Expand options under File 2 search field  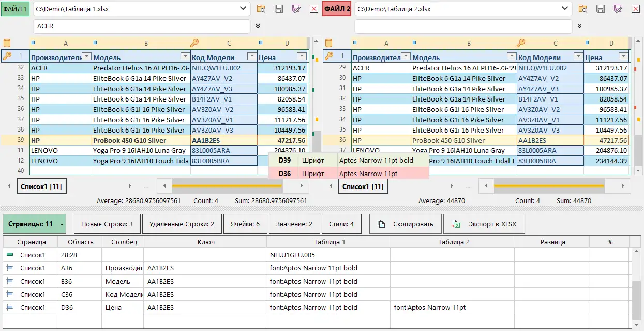579,26
